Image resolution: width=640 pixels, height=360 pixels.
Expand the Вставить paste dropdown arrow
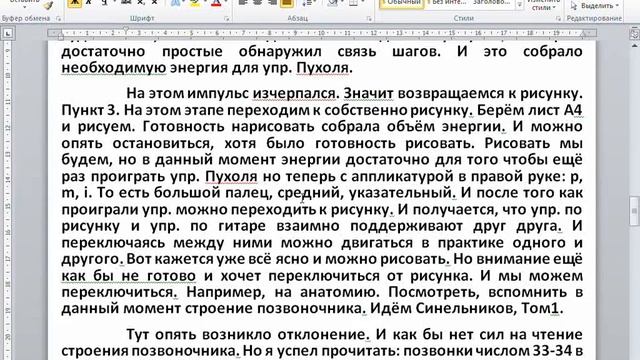[25, 6]
